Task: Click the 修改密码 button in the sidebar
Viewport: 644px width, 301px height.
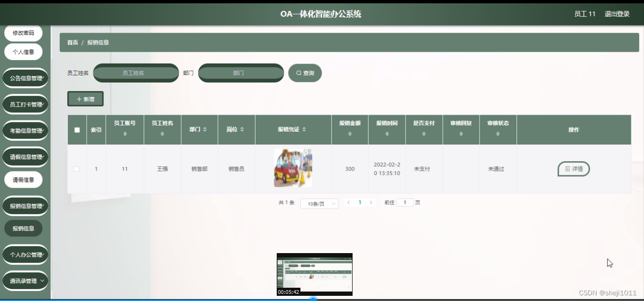Action: (24, 33)
